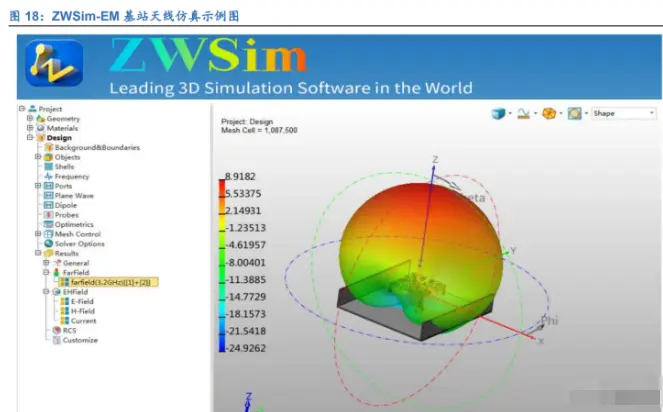Collapse the Results tree node
The height and width of the screenshot is (412, 663).
pos(38,253)
